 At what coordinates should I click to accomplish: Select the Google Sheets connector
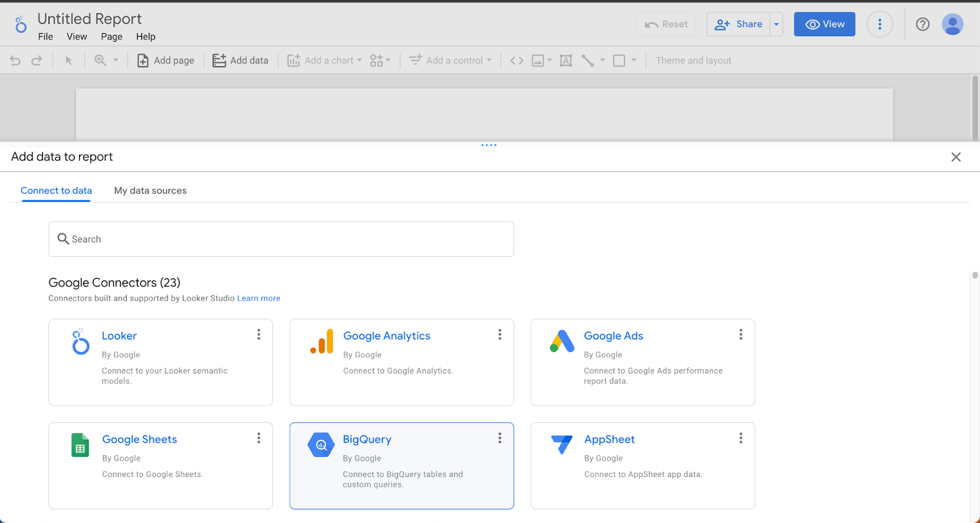point(160,465)
